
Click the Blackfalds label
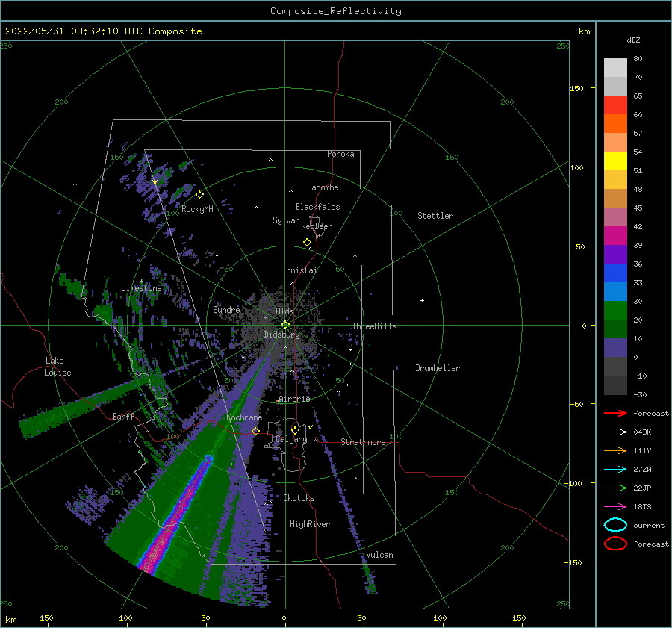[x=317, y=207]
